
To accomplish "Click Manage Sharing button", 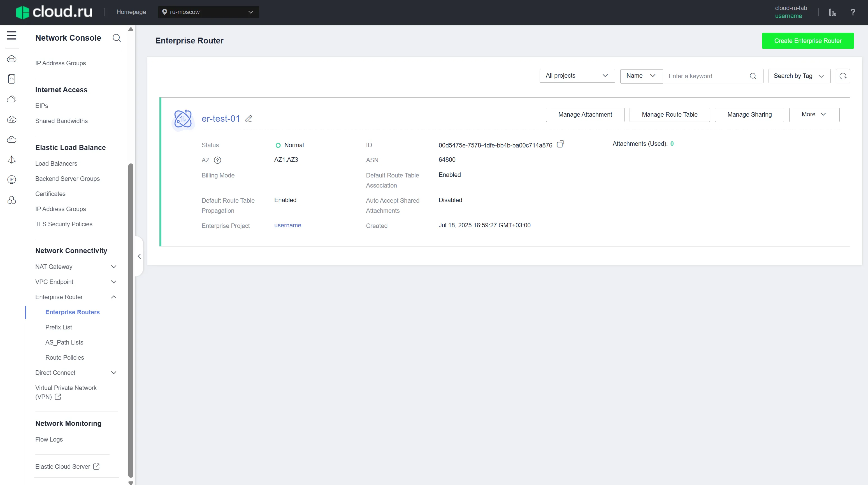I will pos(749,115).
